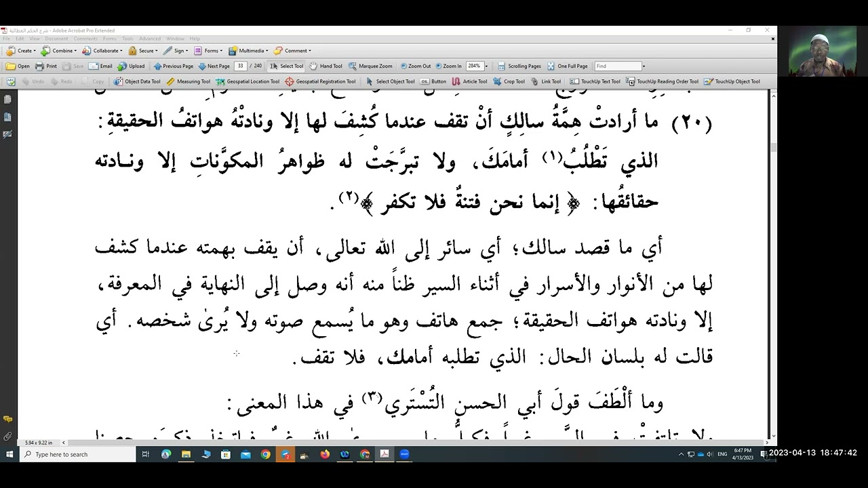Click the Zoom In button
Image resolution: width=868 pixels, height=488 pixels.
pos(448,66)
